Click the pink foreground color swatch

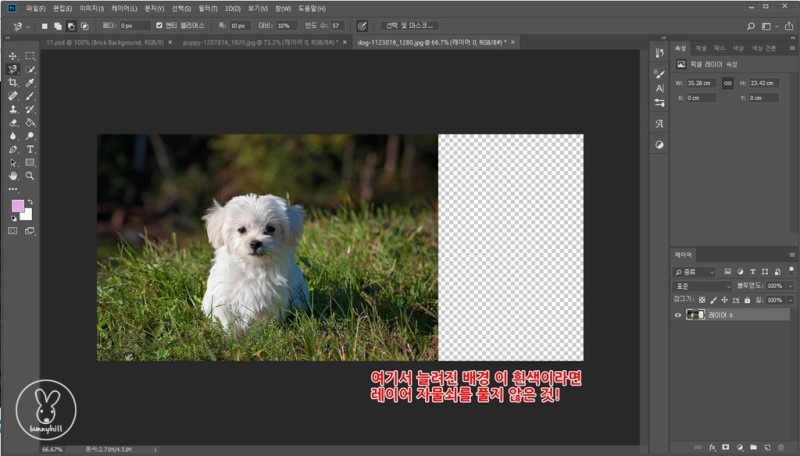tap(17, 206)
